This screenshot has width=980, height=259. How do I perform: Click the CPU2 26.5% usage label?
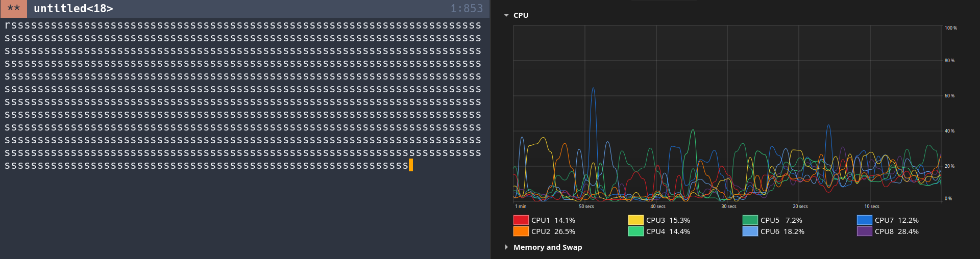point(553,231)
